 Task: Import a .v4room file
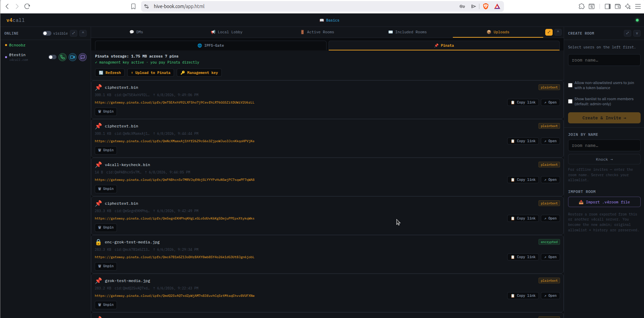604,202
